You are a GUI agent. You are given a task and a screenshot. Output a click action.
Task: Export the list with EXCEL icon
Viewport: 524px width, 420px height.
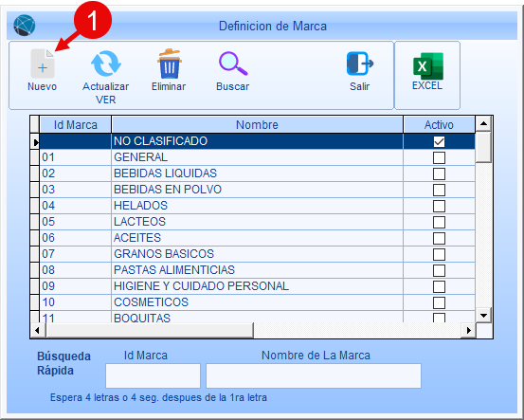click(x=428, y=66)
